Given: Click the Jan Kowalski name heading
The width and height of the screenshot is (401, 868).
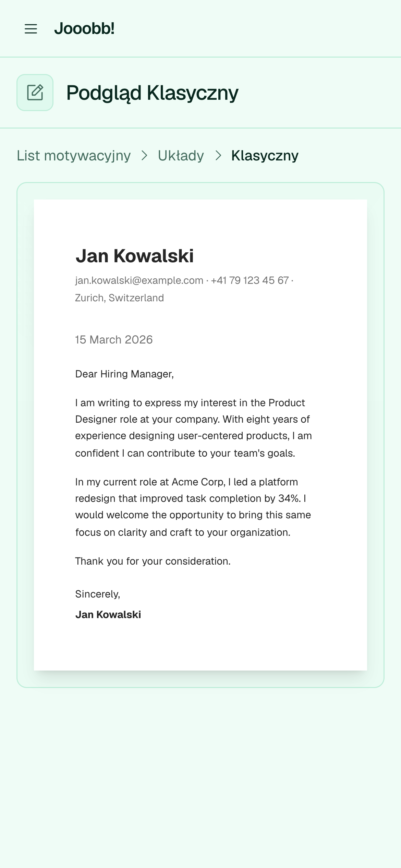Looking at the screenshot, I should (135, 256).
